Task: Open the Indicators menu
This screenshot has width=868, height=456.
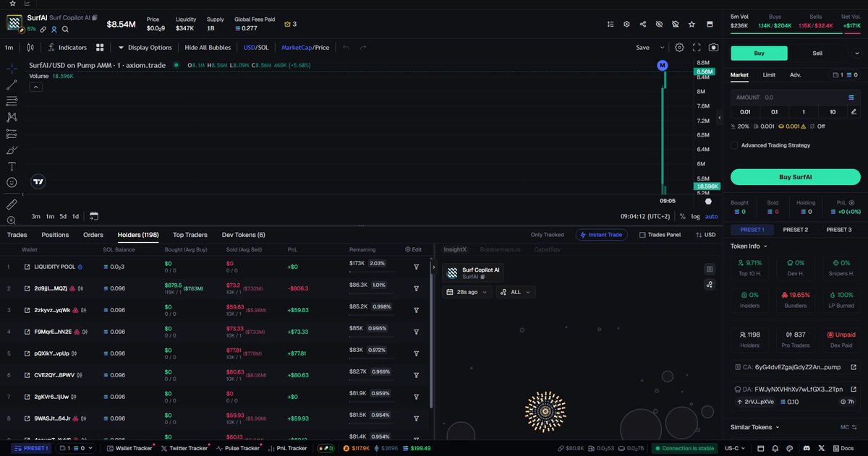Action: click(67, 48)
